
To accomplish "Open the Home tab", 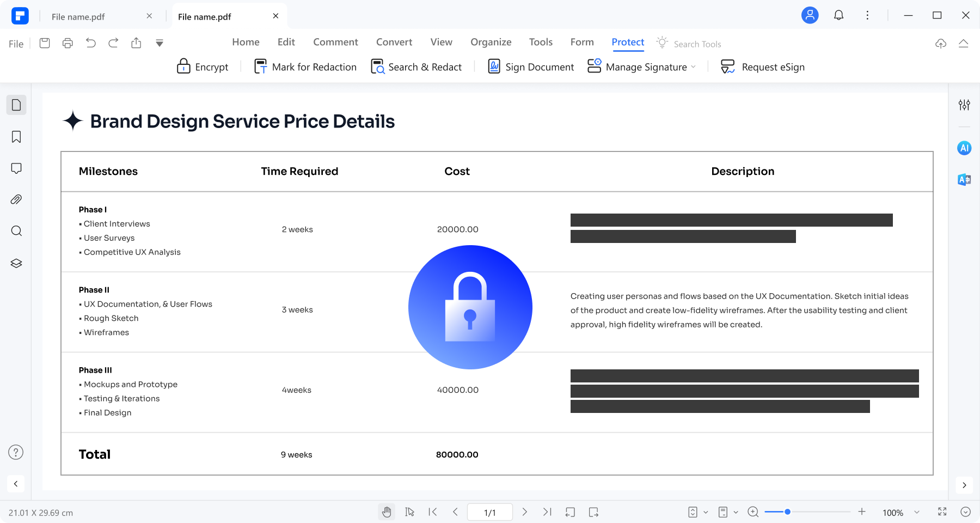I will pos(246,42).
